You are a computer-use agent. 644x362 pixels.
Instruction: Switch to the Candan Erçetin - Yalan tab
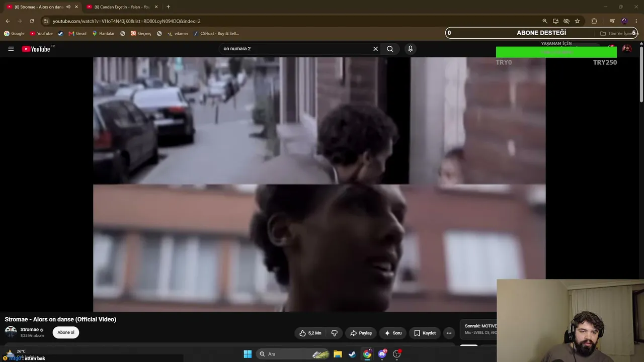(122, 7)
